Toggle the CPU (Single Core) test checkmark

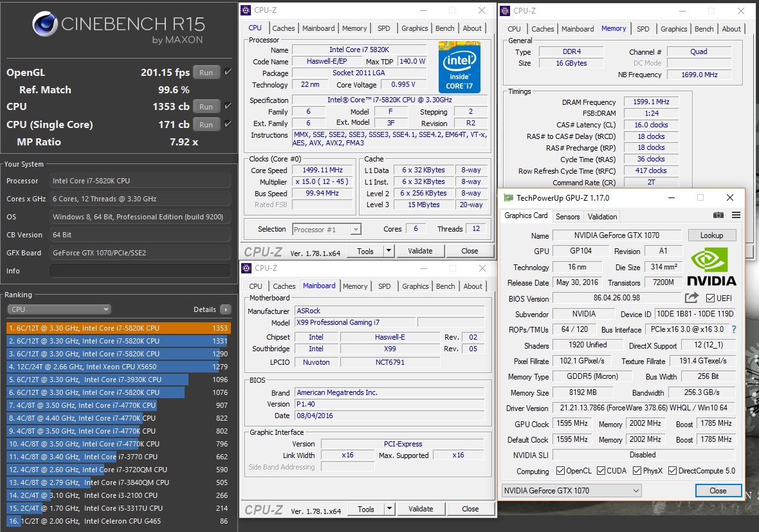[x=228, y=124]
